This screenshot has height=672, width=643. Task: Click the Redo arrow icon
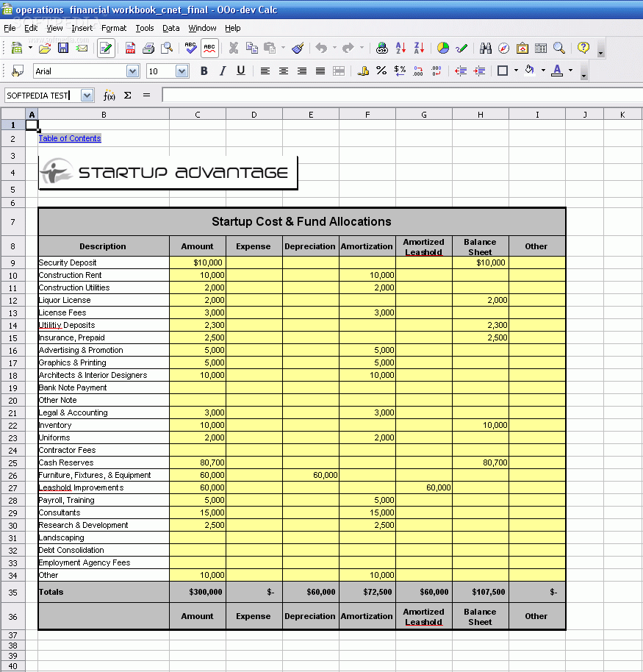pos(348,48)
